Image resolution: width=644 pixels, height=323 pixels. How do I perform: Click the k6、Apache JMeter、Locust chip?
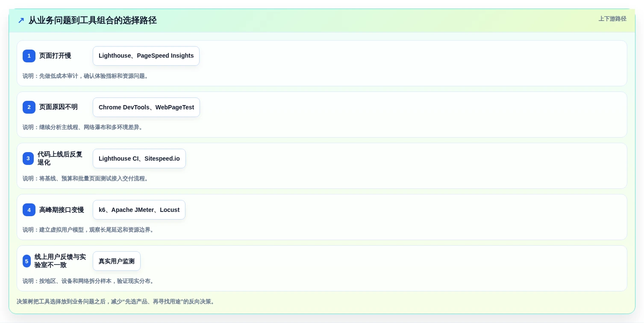[139, 210]
